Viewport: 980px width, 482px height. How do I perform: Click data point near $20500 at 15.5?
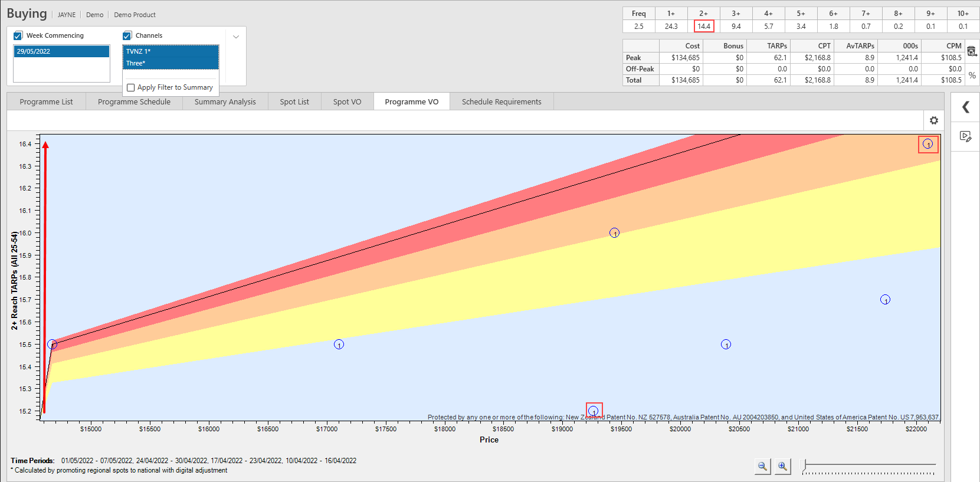726,345
